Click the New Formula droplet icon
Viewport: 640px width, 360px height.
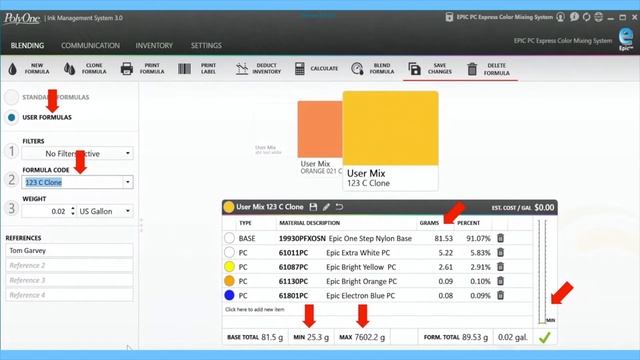click(13, 69)
